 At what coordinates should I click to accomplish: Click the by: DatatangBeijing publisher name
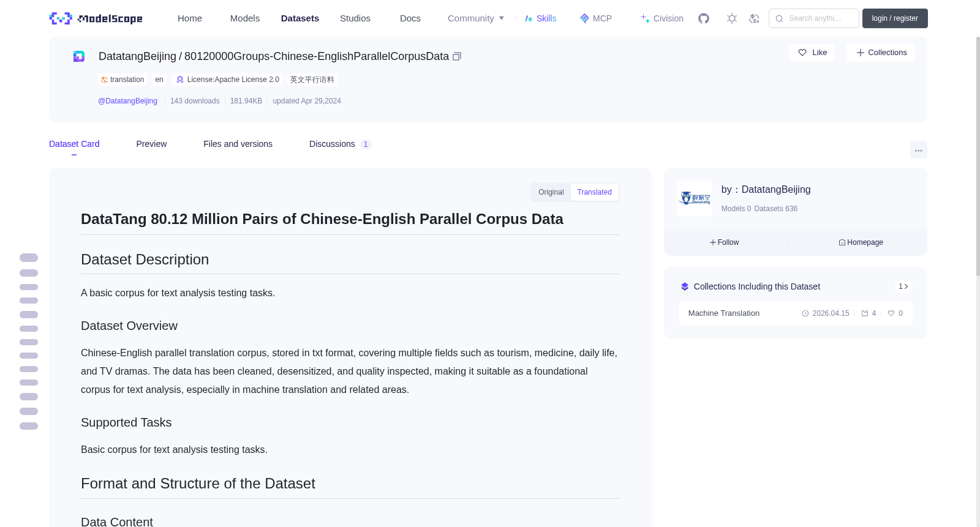pyautogui.click(x=766, y=190)
